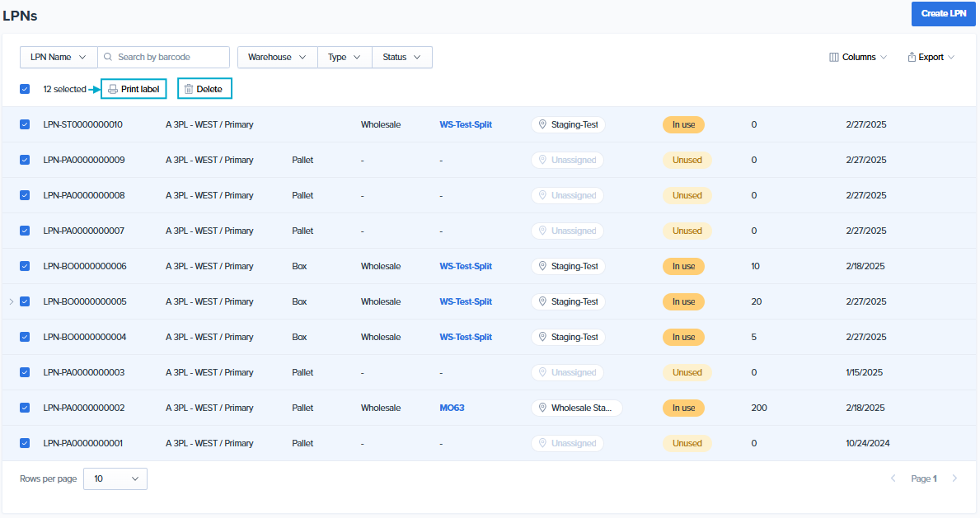Open the Status filter dropdown
980x518 pixels.
coord(401,57)
